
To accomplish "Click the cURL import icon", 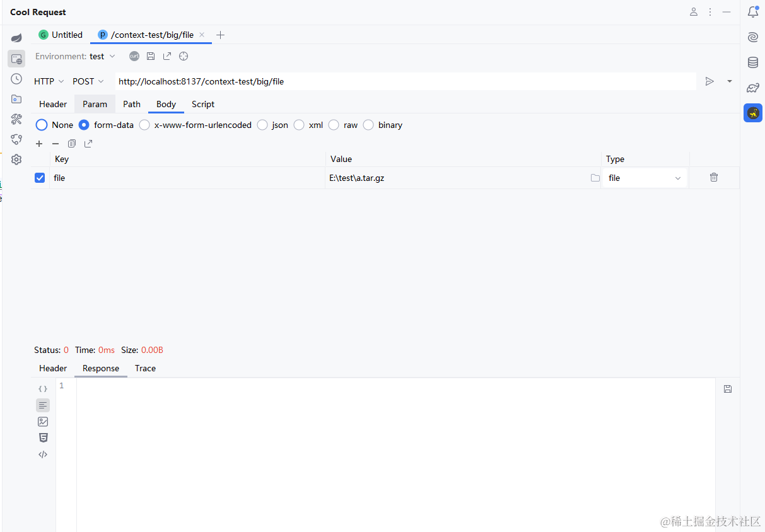I will 134,56.
